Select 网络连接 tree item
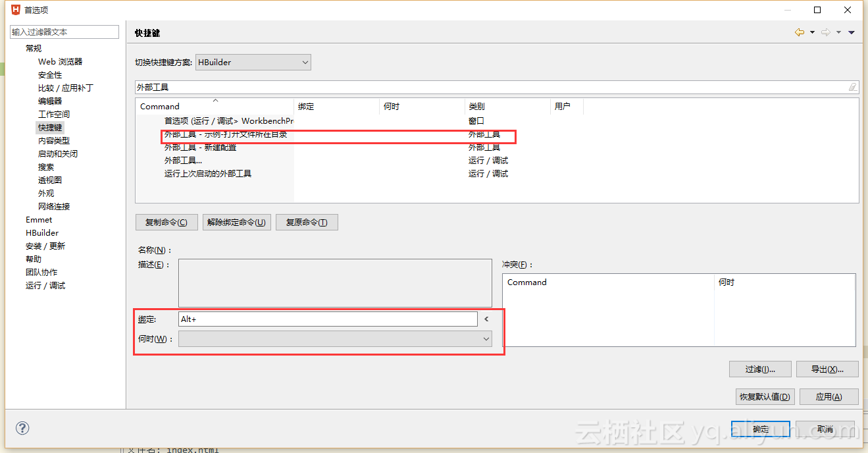This screenshot has height=453, width=868. 54,206
